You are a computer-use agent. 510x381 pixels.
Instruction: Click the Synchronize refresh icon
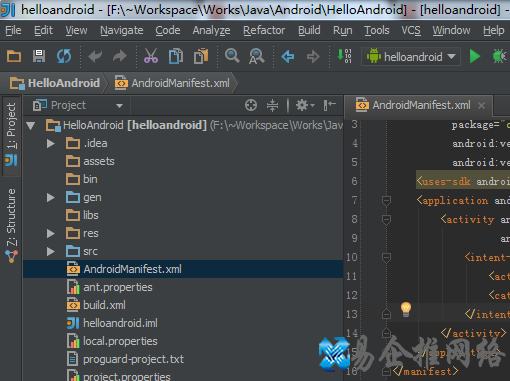coord(64,56)
